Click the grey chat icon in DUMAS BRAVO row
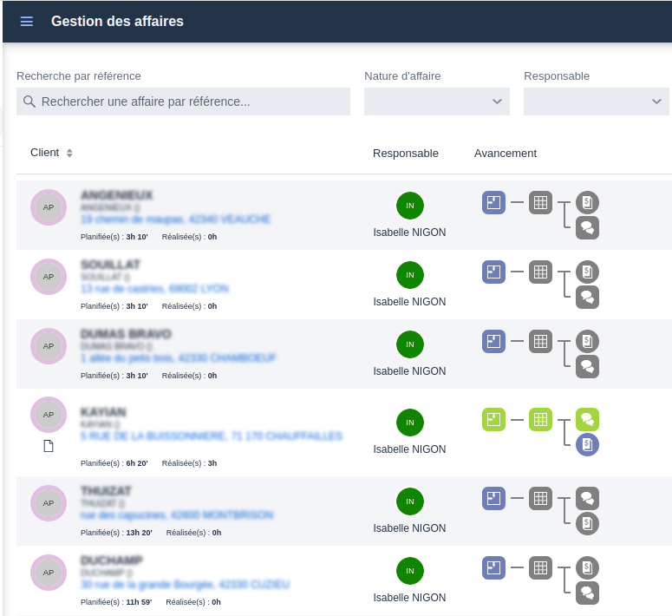The image size is (672, 616). (587, 367)
